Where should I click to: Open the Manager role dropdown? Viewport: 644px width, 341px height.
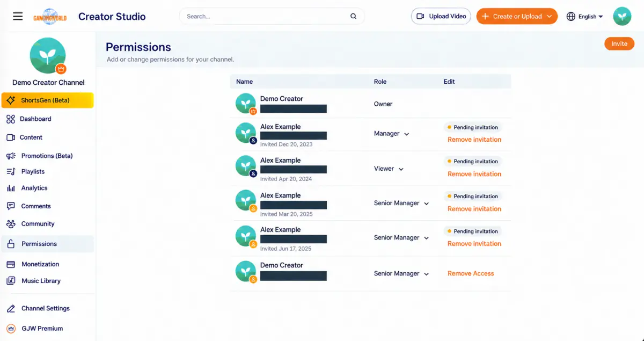click(392, 134)
